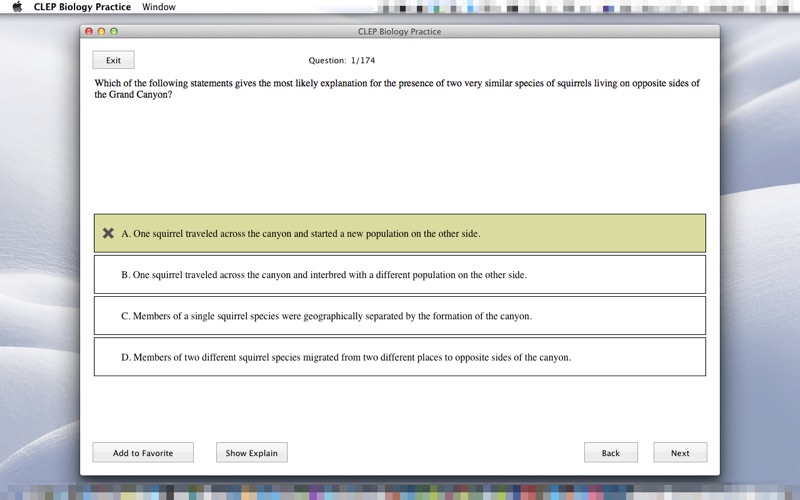Screen dimensions: 800x500
Task: Select answer B about interbreeding with different population
Action: click(x=399, y=274)
